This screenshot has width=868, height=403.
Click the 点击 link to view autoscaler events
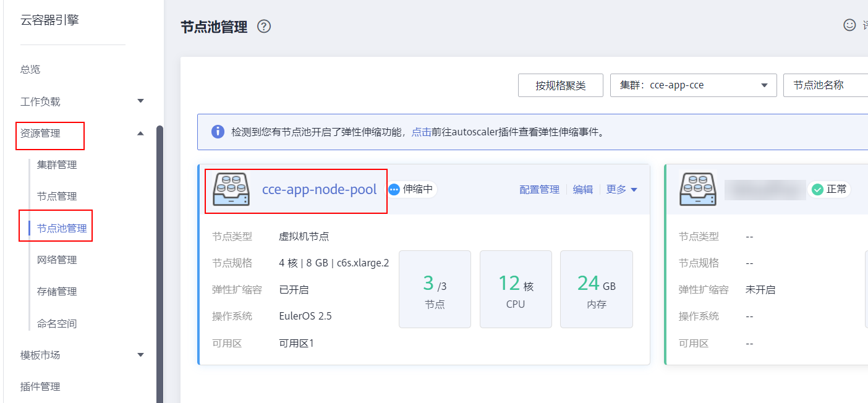coord(421,131)
